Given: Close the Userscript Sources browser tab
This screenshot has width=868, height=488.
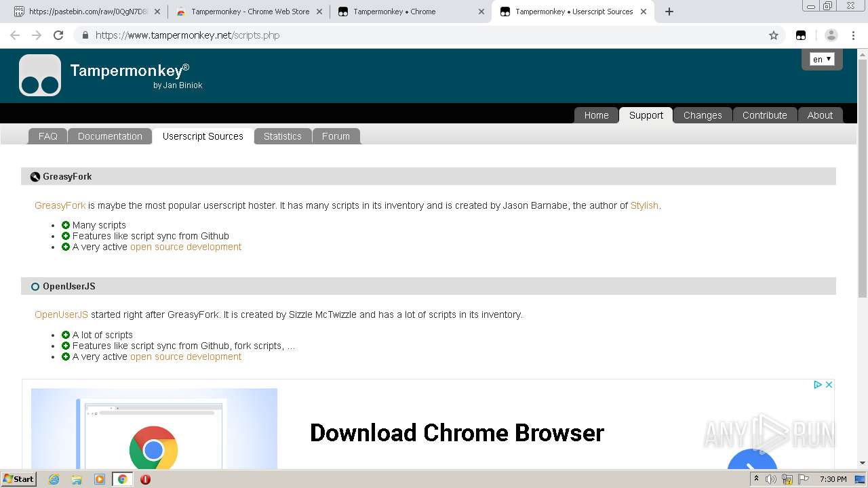Looking at the screenshot, I should 644,12.
